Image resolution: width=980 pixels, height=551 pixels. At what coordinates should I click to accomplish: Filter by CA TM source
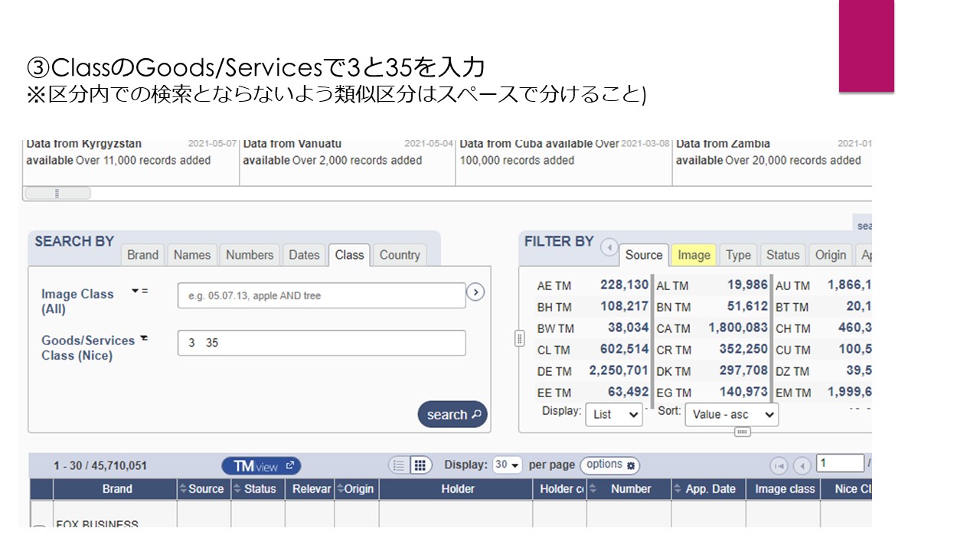pos(712,328)
